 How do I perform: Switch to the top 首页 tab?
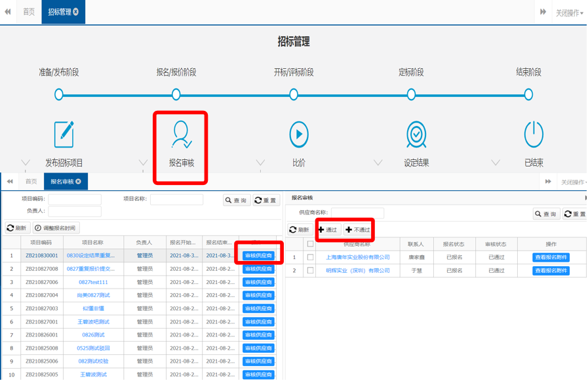29,12
